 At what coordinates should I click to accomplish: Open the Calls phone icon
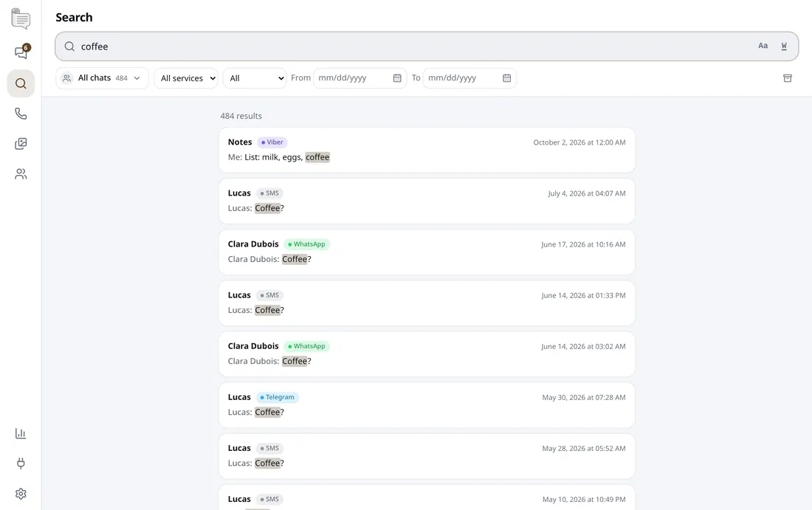(21, 114)
